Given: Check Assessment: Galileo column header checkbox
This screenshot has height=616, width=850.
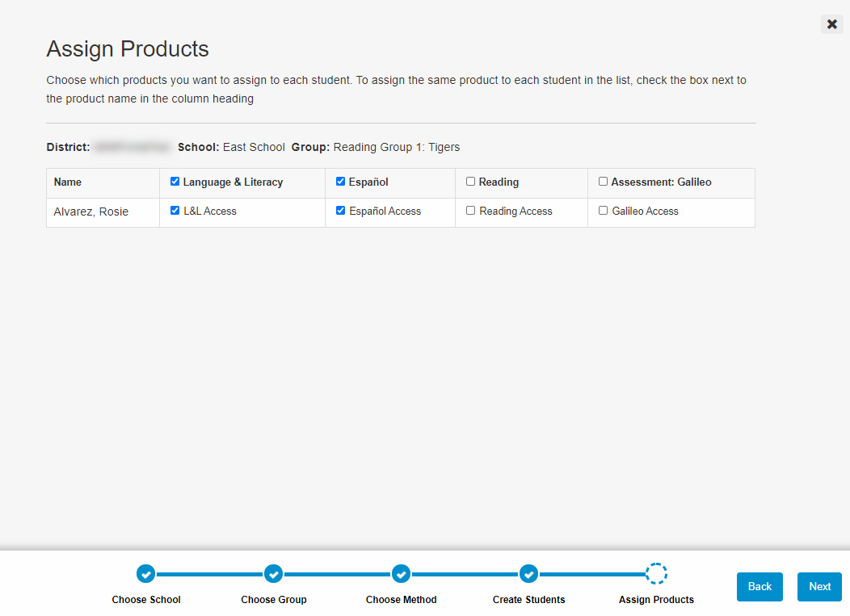Looking at the screenshot, I should click(603, 182).
